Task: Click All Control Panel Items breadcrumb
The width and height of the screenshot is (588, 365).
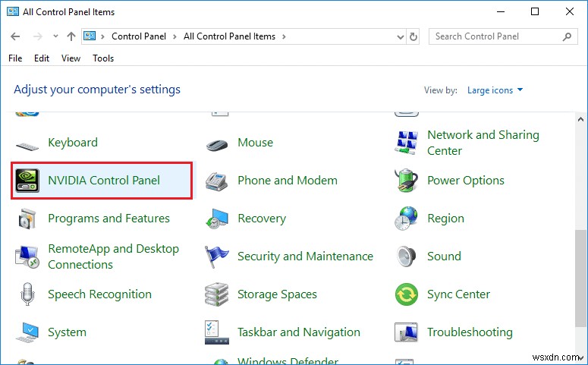Action: [229, 36]
